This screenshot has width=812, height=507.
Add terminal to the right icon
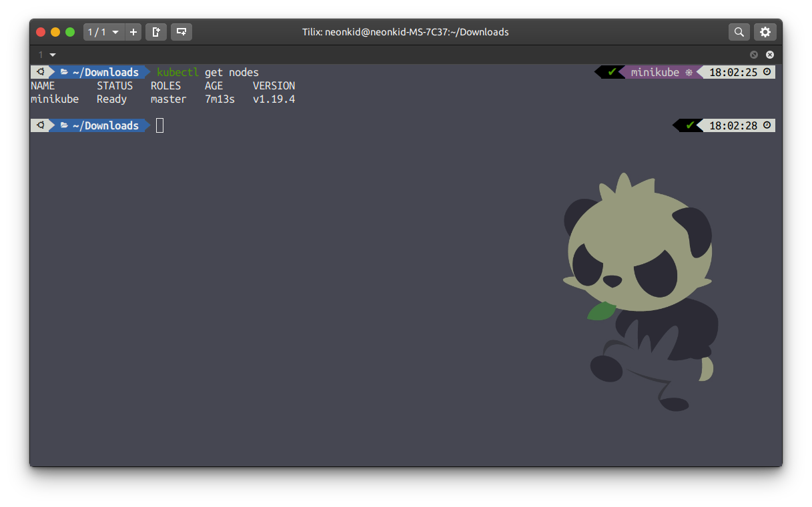tap(156, 32)
